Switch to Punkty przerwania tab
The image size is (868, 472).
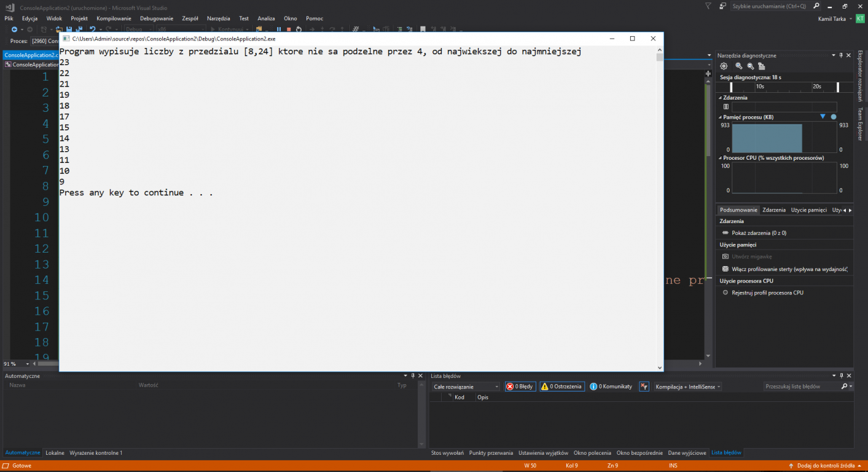pos(491,453)
